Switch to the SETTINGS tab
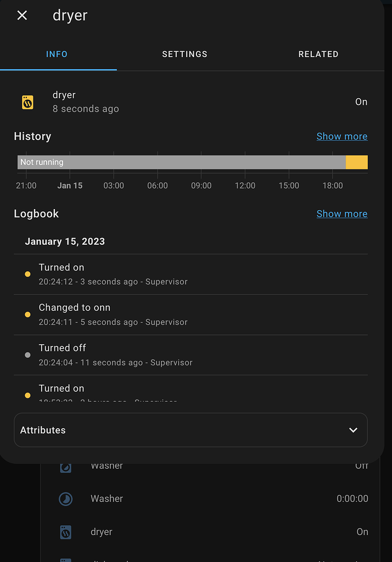This screenshot has width=392, height=562. click(184, 54)
